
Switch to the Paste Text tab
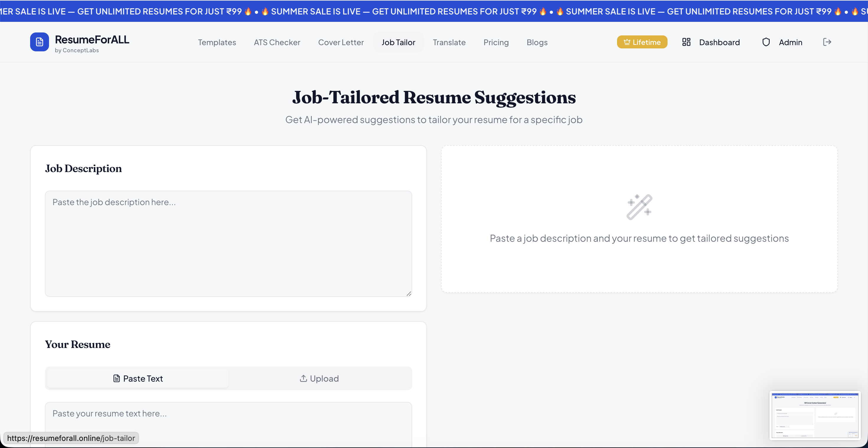[x=137, y=378]
